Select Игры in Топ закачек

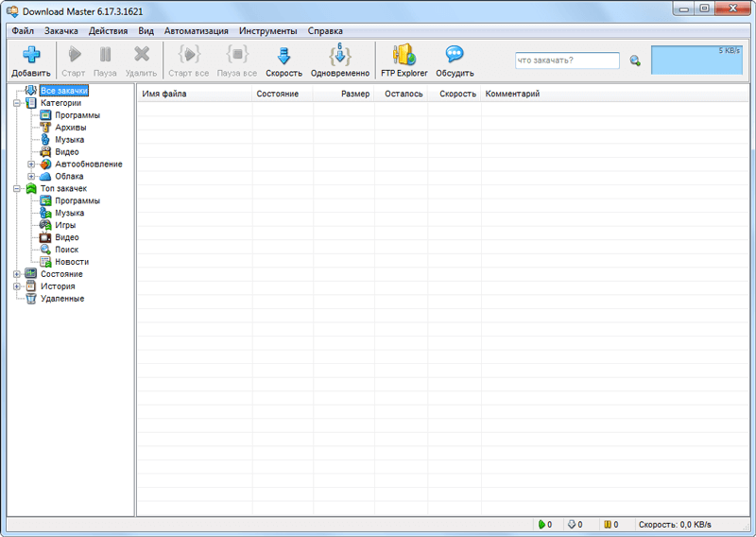(65, 225)
